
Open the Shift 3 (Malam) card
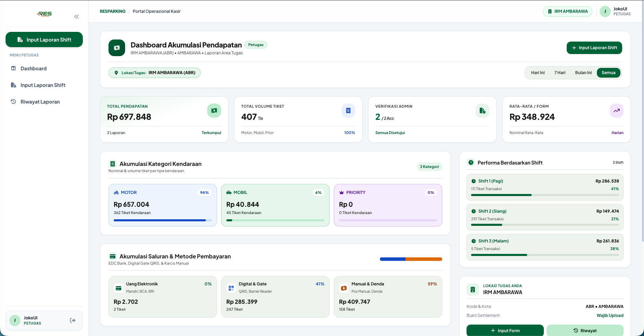[x=545, y=247]
